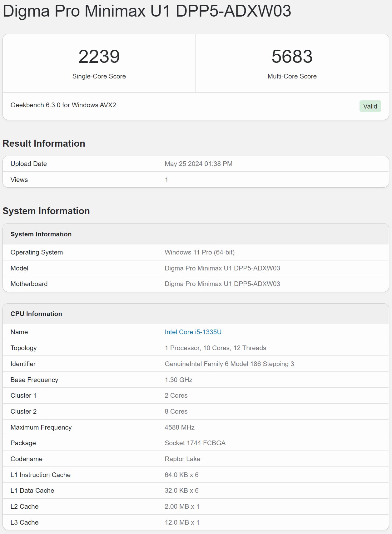
Task: Select the May 25 2024 01:38 PM value
Action: (x=199, y=164)
